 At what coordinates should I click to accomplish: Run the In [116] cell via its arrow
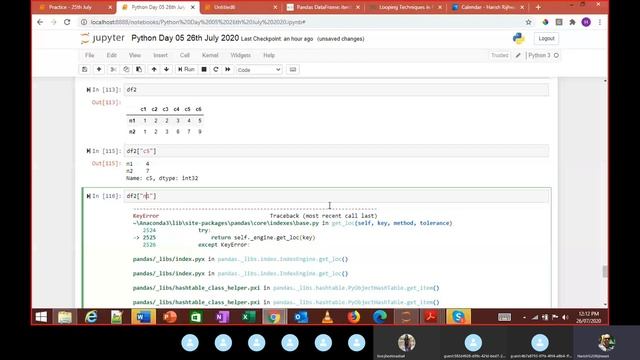click(88, 196)
